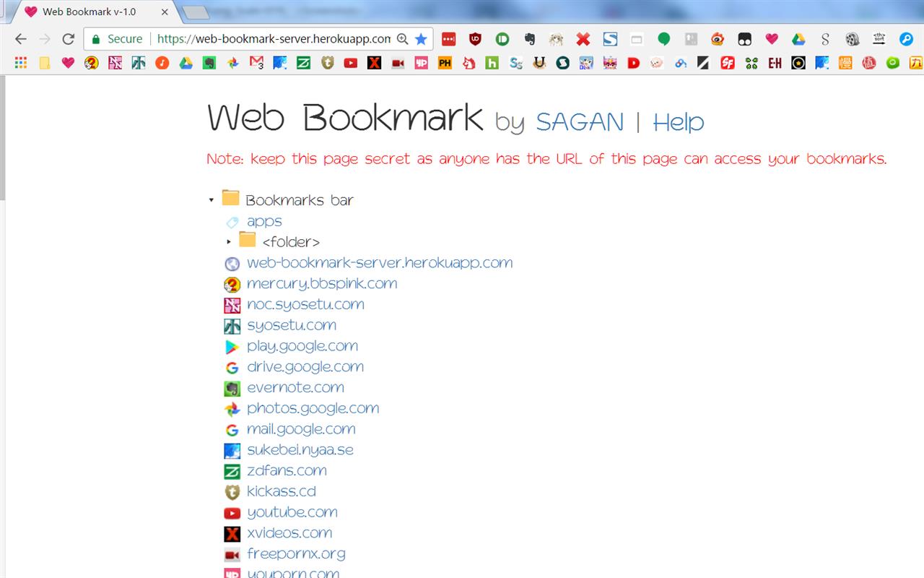Click the zoom magnifier in address bar

(403, 39)
